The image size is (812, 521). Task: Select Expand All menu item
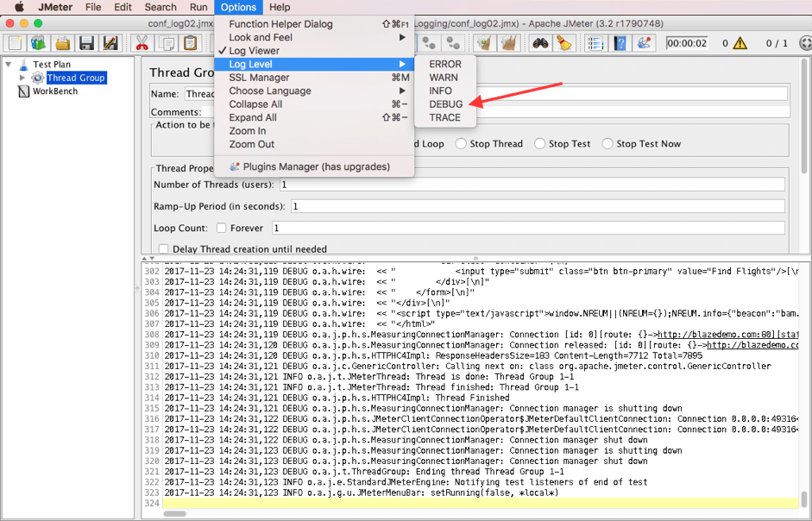[x=314, y=117]
